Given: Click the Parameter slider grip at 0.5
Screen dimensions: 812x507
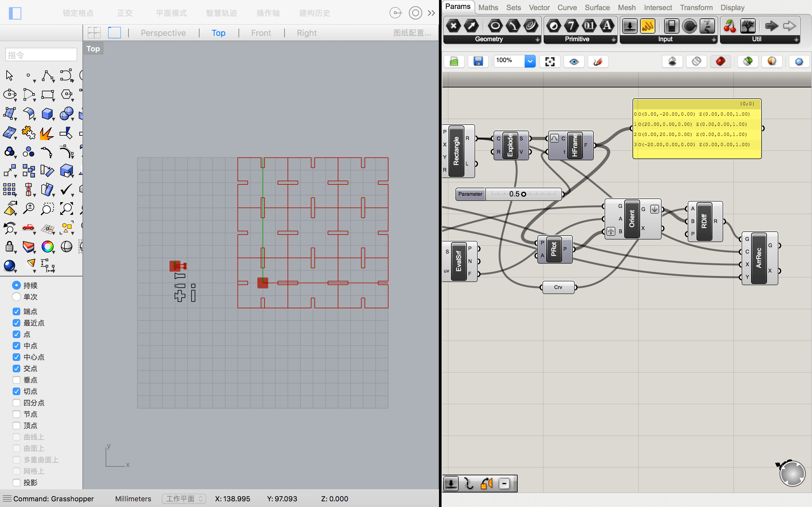Looking at the screenshot, I should [x=523, y=194].
